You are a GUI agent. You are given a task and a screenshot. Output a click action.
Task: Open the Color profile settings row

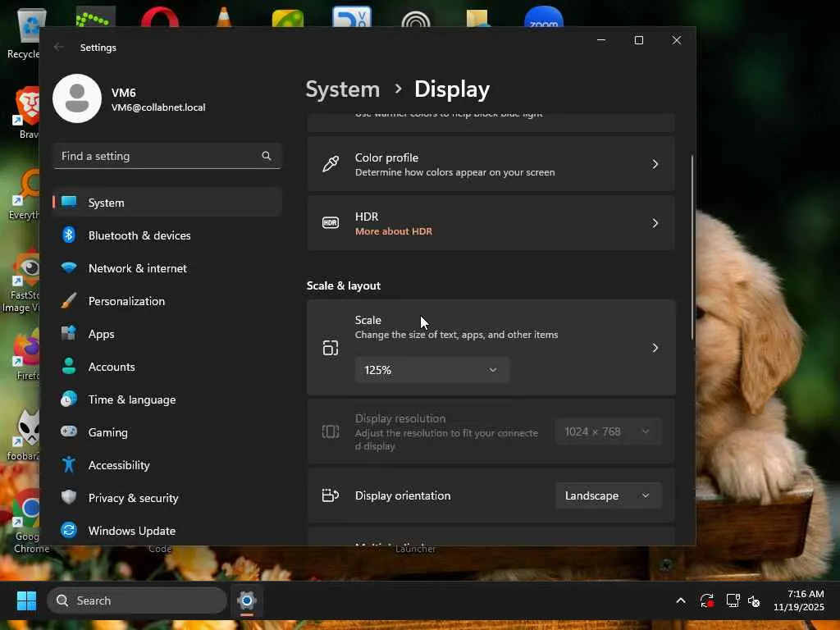tap(491, 164)
